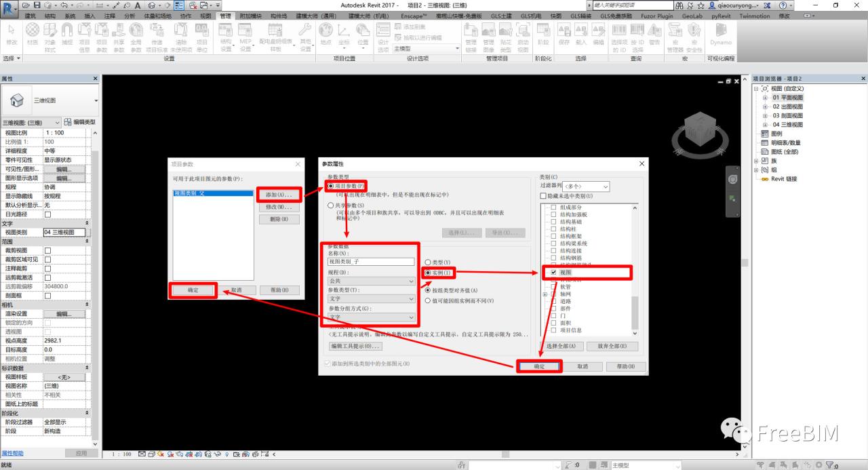The height and width of the screenshot is (470, 868).
Task: Switch to the 注释 ribbon tab
Action: coord(110,16)
